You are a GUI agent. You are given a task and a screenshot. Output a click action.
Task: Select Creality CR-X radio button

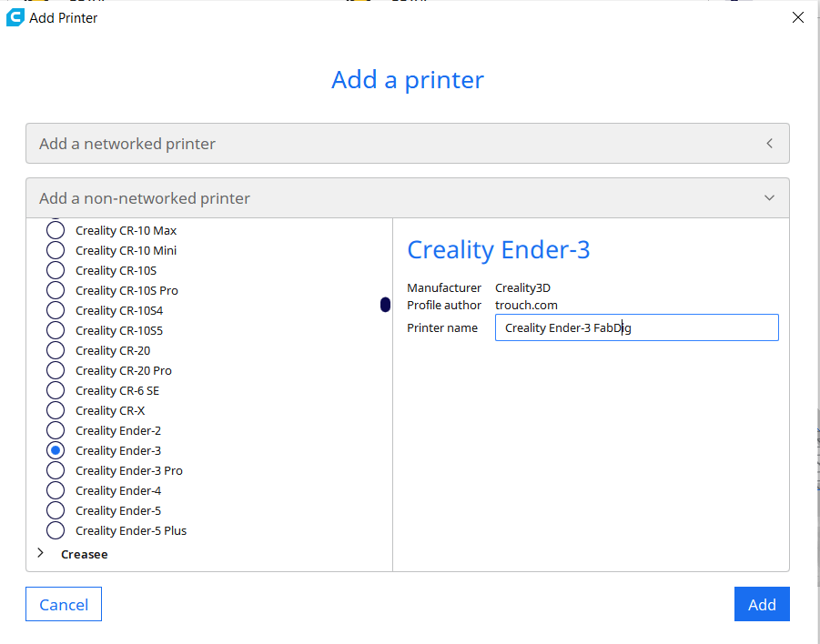(56, 410)
